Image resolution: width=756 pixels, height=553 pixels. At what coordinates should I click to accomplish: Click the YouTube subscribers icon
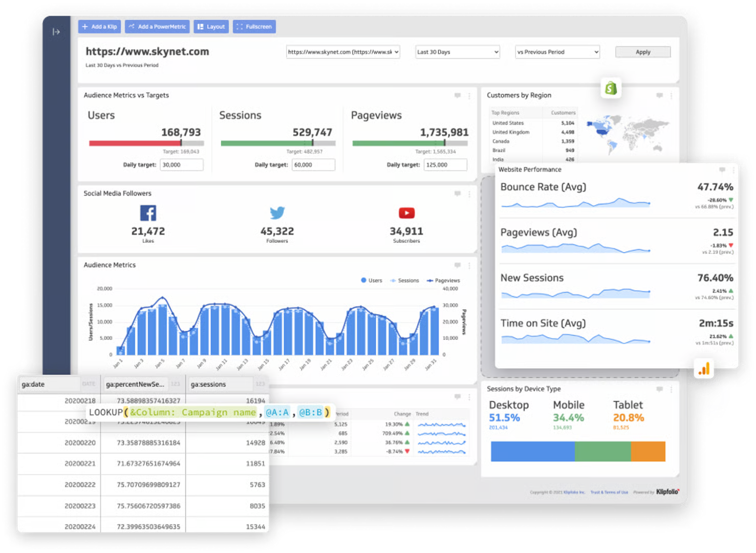[406, 212]
